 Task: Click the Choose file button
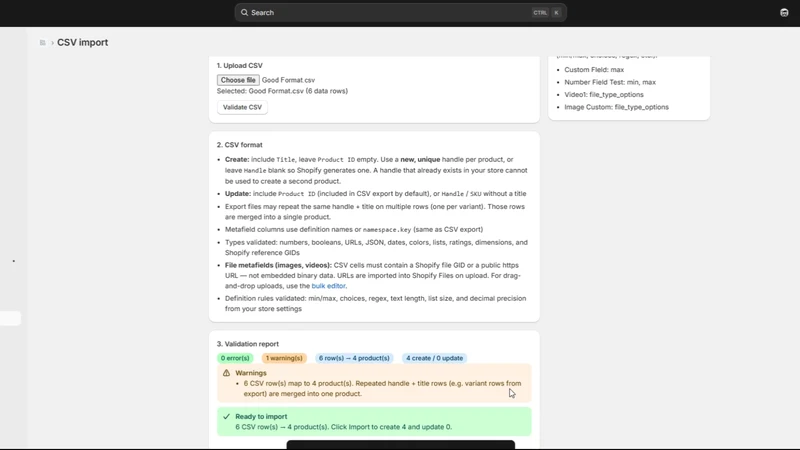click(x=238, y=80)
